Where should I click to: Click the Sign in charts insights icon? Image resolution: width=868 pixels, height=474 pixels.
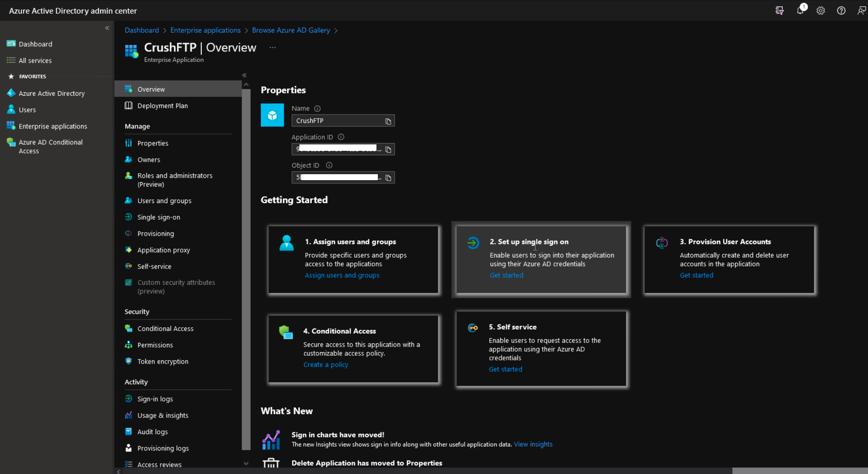pyautogui.click(x=271, y=440)
